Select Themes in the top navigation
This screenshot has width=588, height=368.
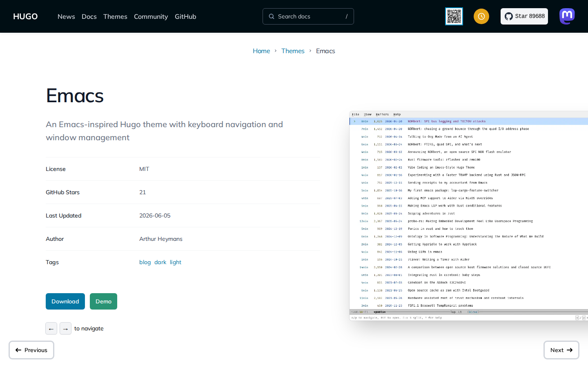115,16
